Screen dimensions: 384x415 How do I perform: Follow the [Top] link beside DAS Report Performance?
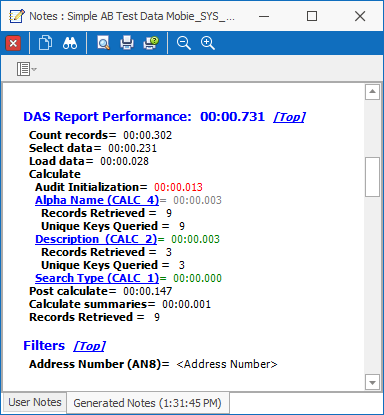point(290,117)
